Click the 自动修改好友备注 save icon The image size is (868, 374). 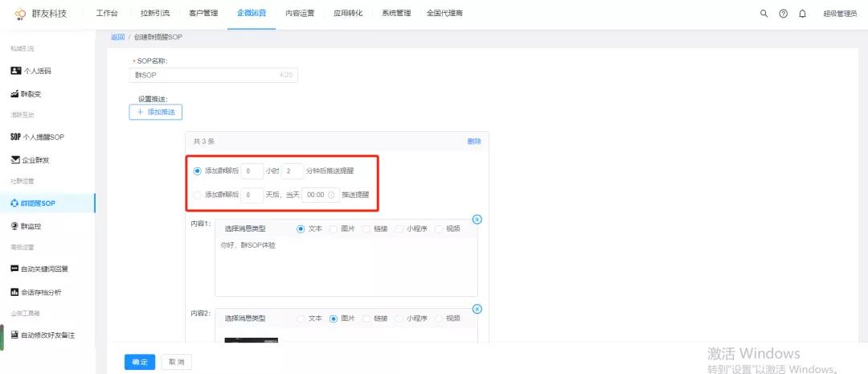coord(15,335)
